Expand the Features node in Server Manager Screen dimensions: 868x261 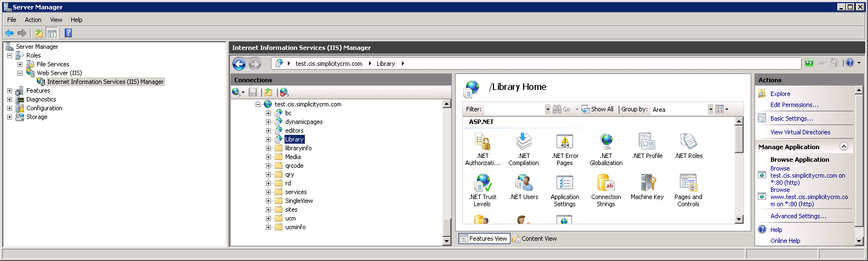[x=9, y=90]
